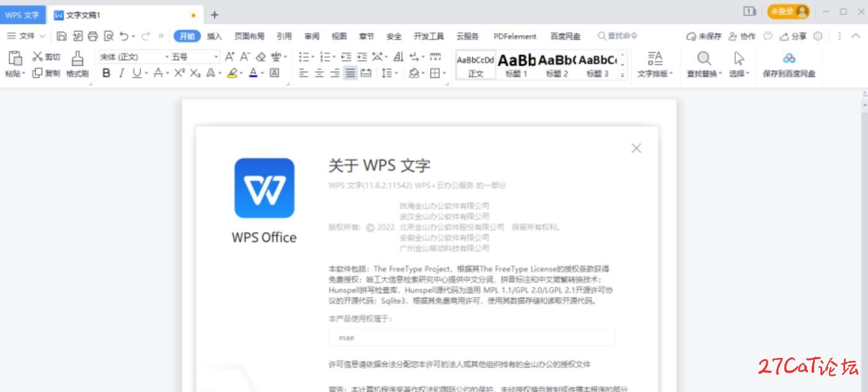Viewport: 868px width, 392px height.
Task: Click the shading paint bucket color
Action: pos(413,73)
